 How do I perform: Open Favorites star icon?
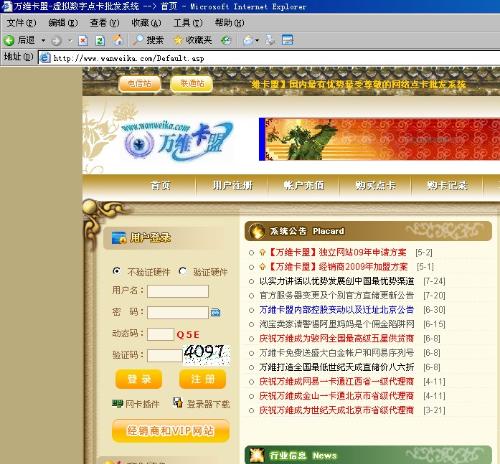[178, 41]
